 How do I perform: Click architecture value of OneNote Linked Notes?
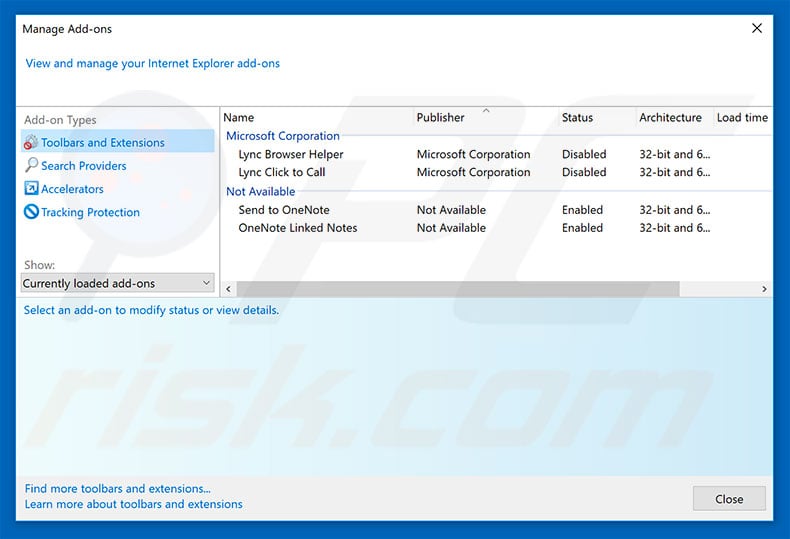tap(675, 228)
